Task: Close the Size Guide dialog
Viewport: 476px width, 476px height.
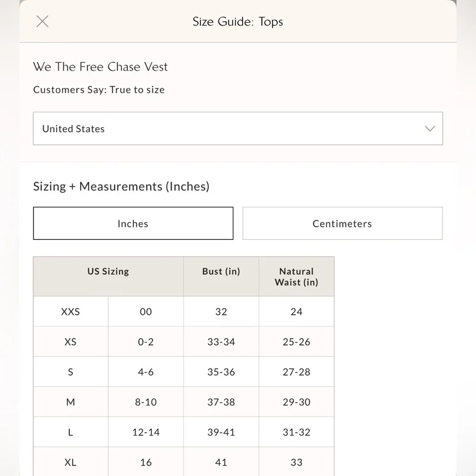Action: click(x=42, y=21)
